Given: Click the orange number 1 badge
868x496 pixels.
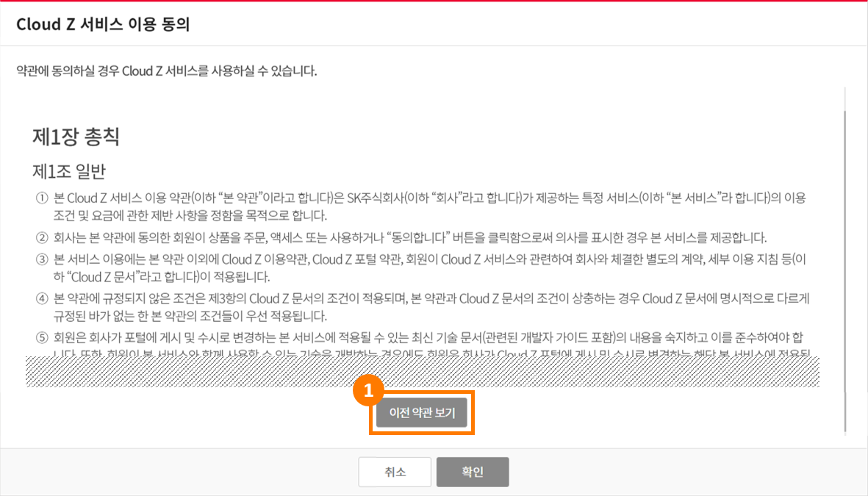Looking at the screenshot, I should click(369, 391).
